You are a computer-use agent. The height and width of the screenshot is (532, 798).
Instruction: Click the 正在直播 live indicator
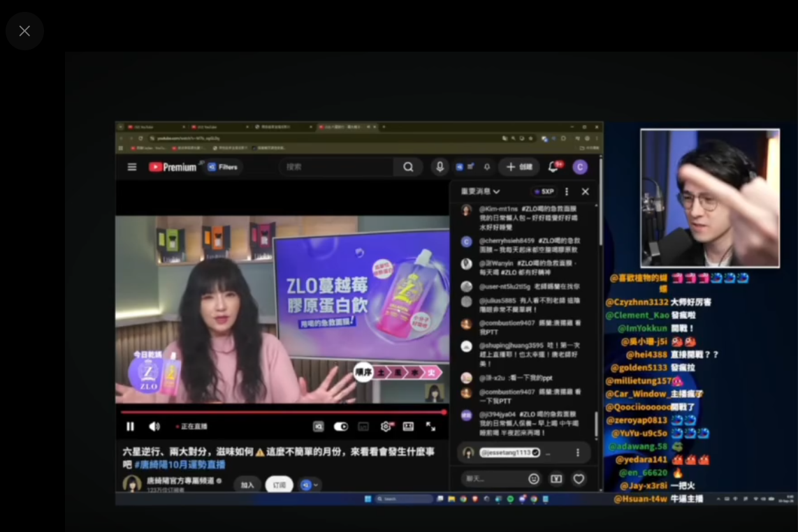(x=192, y=426)
